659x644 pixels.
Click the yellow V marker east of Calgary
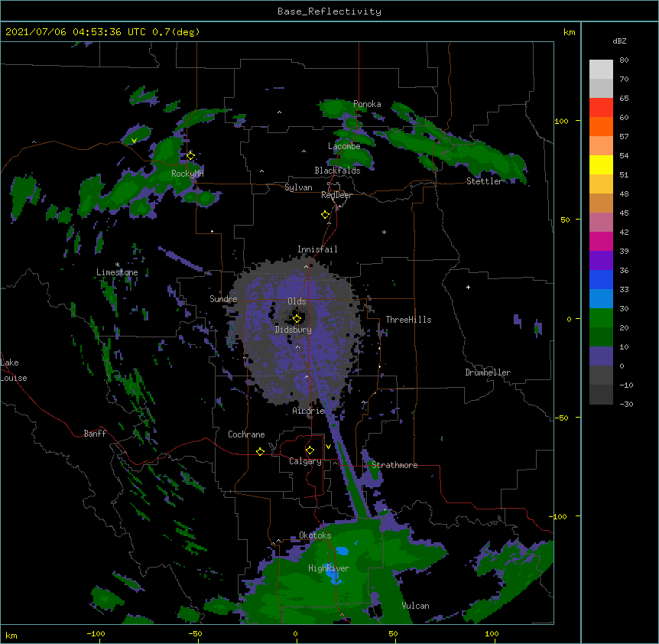328,447
